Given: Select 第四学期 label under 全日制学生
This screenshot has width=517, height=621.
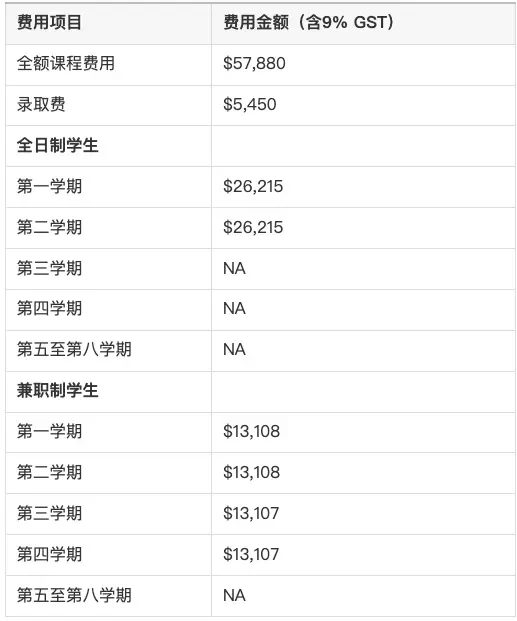Looking at the screenshot, I should point(49,309).
